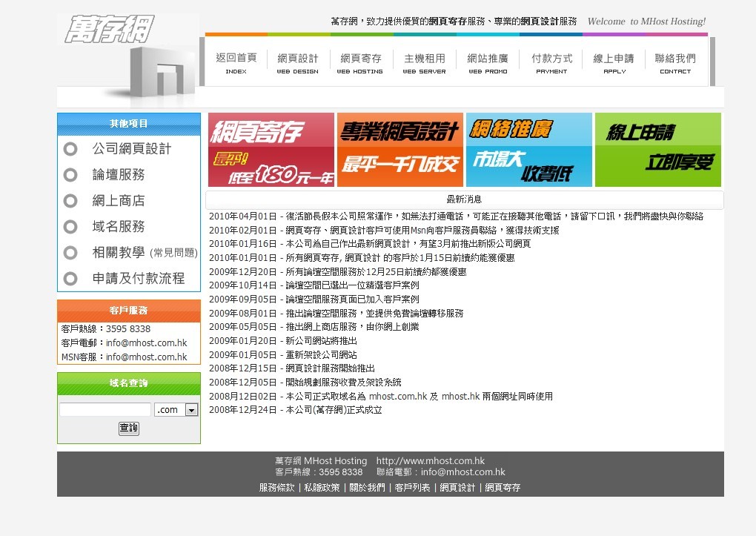Open 付款方式 PAYMENT menu item
This screenshot has width=756, height=536.
[x=551, y=63]
